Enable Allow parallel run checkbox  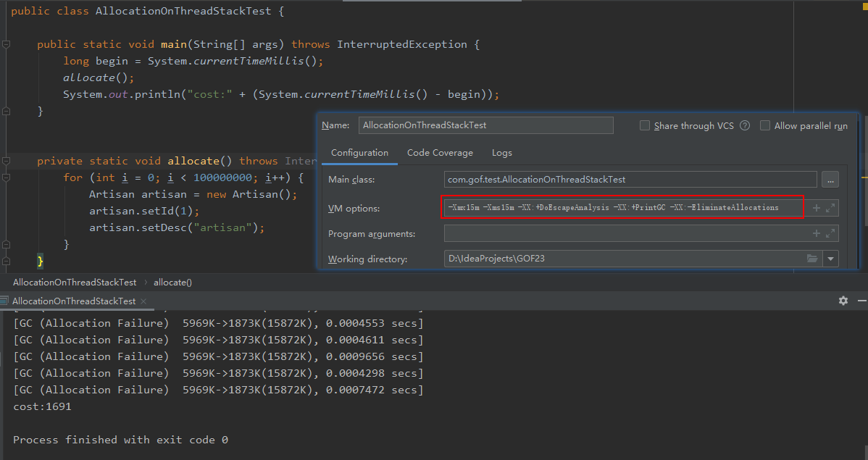pos(765,125)
